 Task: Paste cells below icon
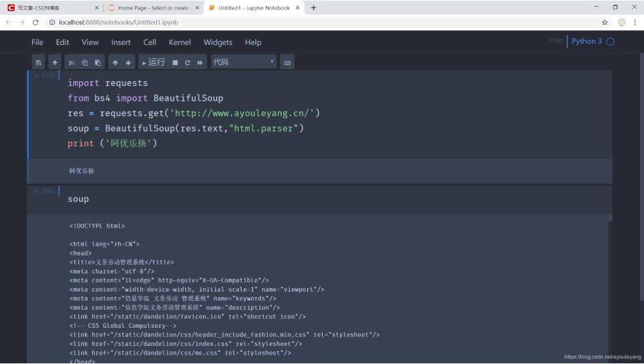98,62
